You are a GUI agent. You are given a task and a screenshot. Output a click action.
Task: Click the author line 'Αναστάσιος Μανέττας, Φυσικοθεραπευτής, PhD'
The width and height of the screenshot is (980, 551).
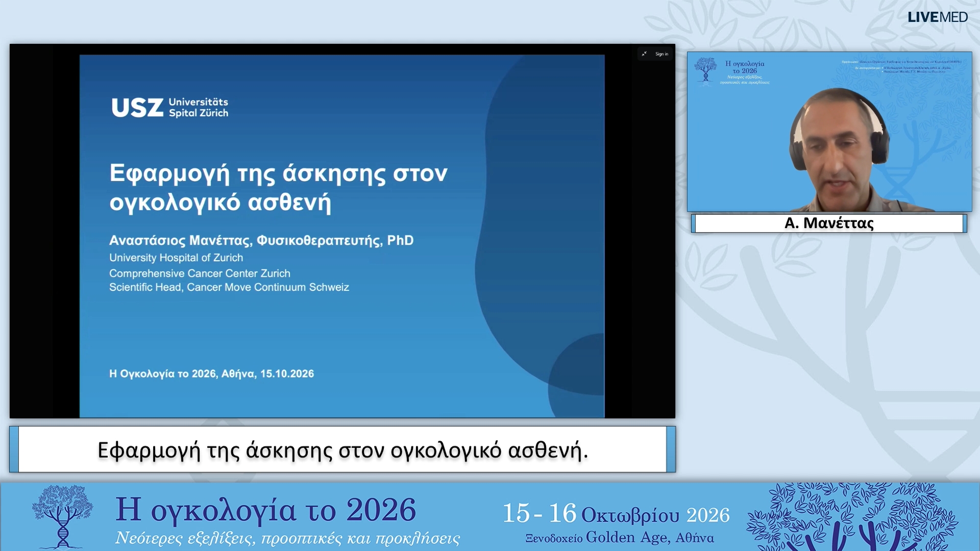pyautogui.click(x=261, y=240)
